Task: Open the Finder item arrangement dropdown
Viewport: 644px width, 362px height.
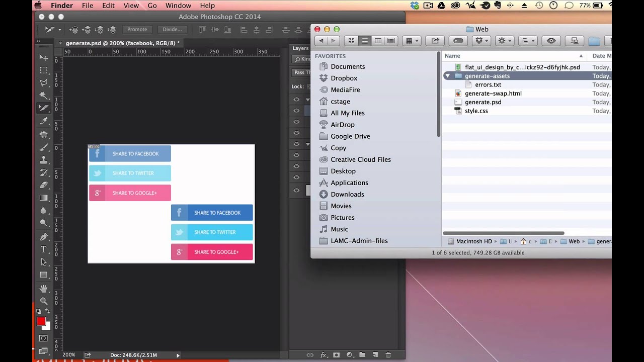Action: [x=412, y=41]
